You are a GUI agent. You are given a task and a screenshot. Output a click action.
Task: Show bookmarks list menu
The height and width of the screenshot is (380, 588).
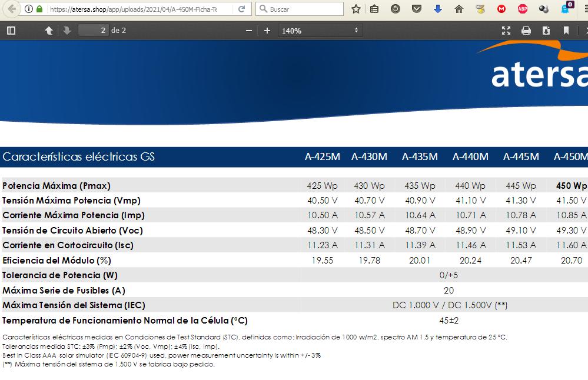point(374,9)
